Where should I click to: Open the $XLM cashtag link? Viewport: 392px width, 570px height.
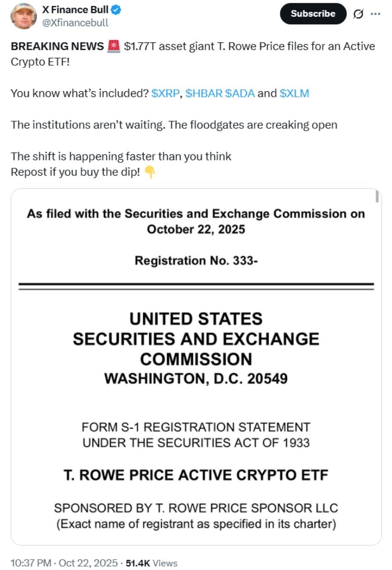295,94
